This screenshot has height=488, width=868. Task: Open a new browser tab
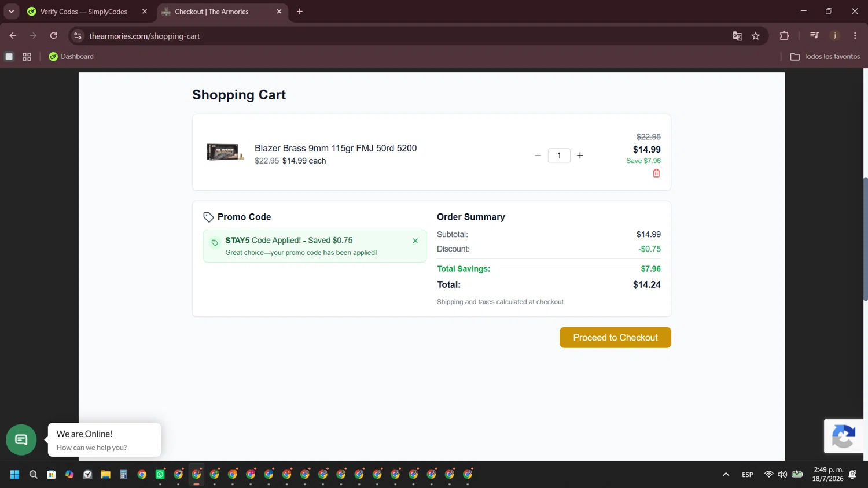300,12
